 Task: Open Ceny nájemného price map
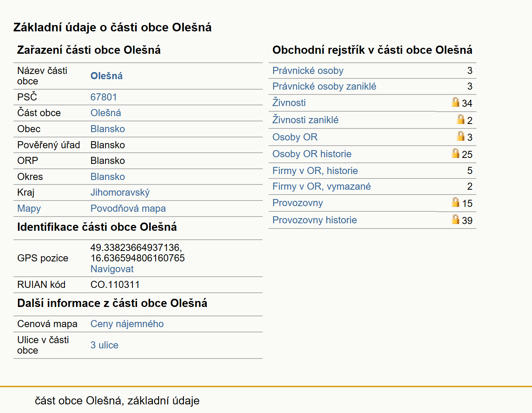[127, 324]
